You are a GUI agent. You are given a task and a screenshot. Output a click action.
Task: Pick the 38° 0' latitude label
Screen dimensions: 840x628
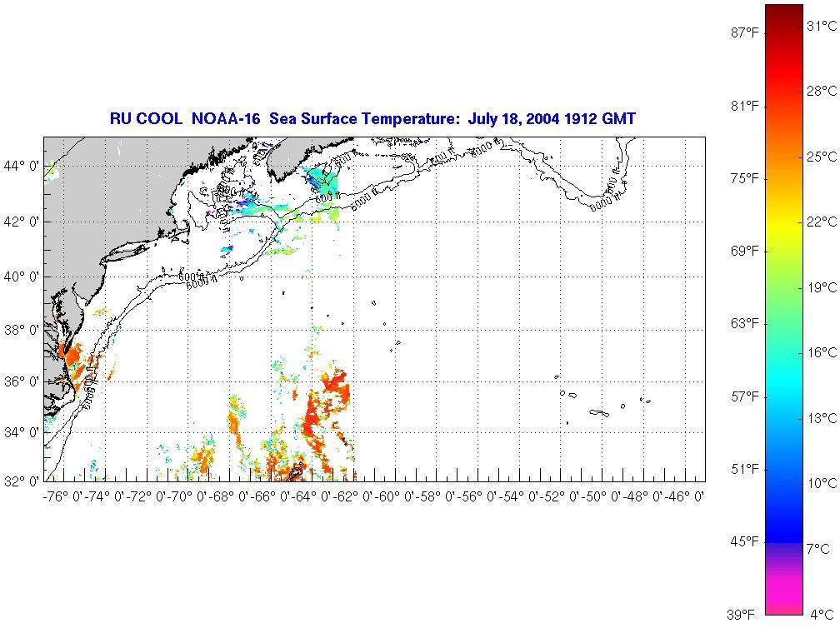click(22, 330)
